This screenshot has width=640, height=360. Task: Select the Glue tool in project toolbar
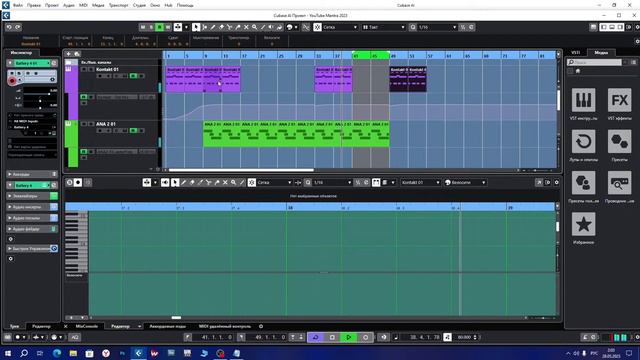(x=238, y=27)
